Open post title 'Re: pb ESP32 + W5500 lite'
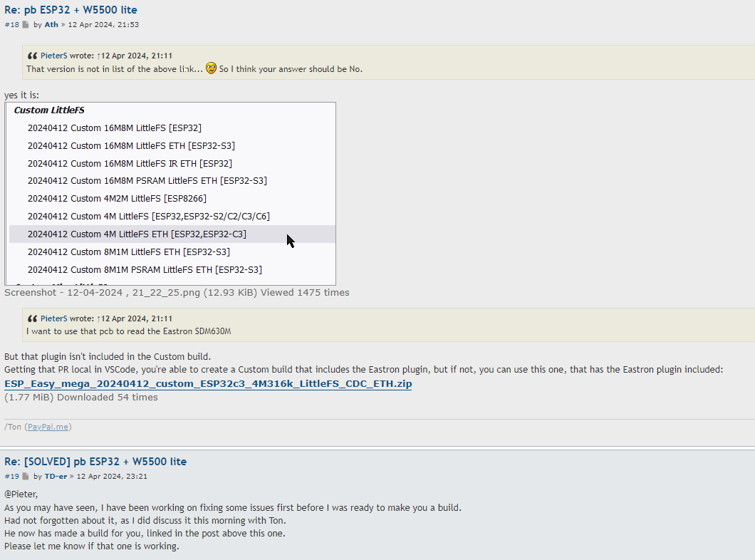 click(x=71, y=10)
